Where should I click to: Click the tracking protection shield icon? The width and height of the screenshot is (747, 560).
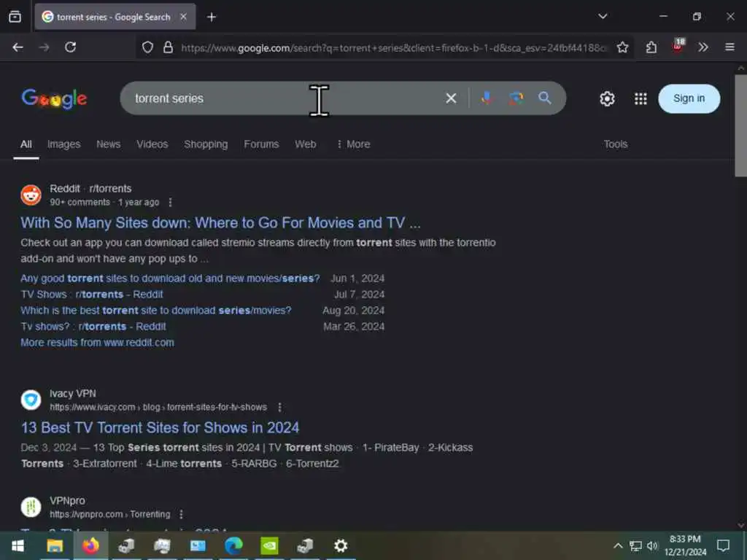[147, 47]
